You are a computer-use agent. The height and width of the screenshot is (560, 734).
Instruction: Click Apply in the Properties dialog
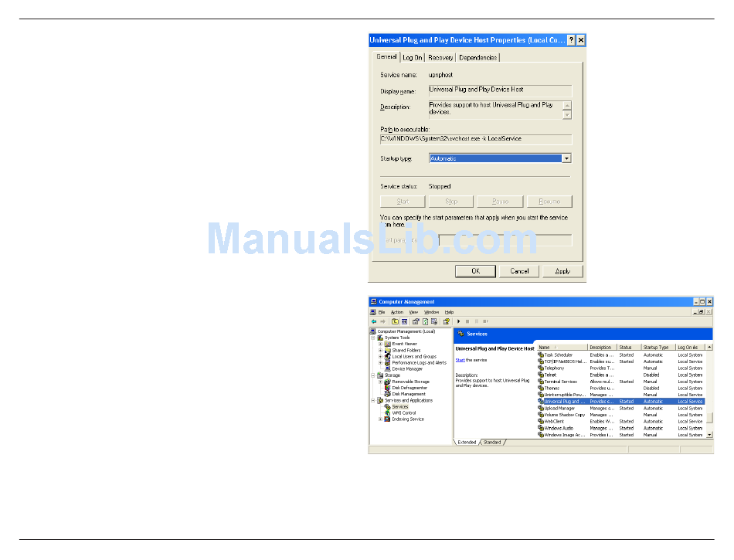[562, 271]
